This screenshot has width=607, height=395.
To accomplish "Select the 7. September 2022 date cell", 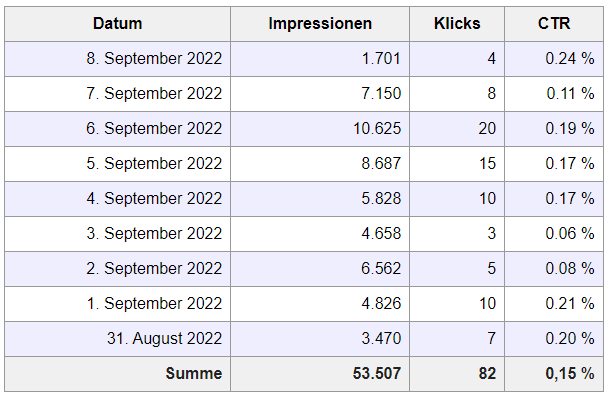I will (x=118, y=94).
